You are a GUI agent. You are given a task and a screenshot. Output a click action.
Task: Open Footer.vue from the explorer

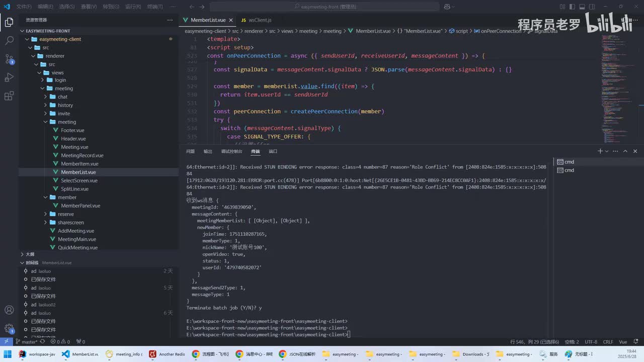[x=72, y=130]
